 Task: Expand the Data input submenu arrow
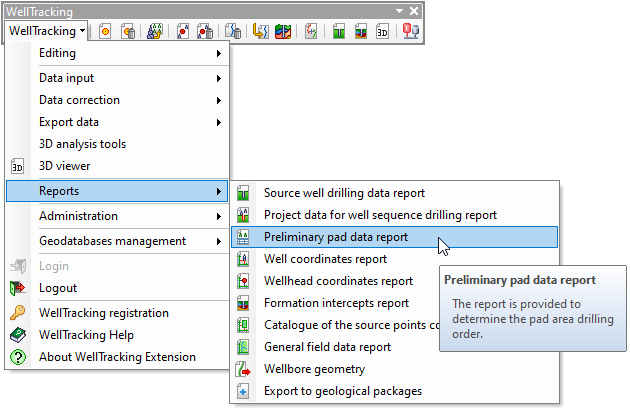[x=219, y=78]
